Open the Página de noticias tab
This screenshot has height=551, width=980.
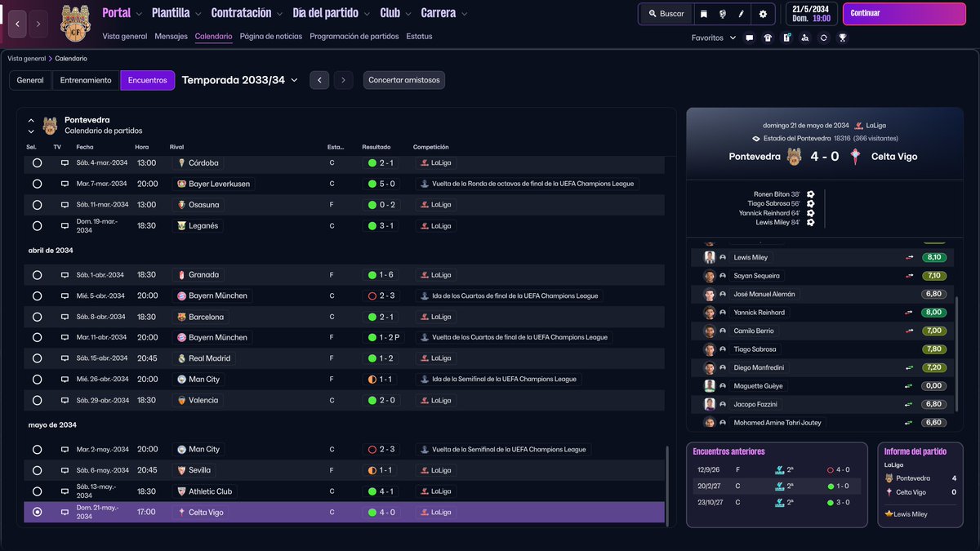coord(271,37)
